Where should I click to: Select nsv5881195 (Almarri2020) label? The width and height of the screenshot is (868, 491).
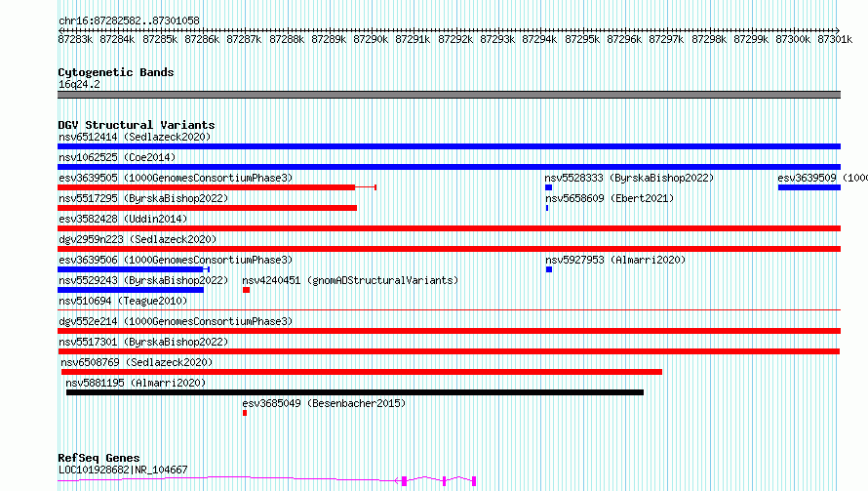(x=136, y=383)
